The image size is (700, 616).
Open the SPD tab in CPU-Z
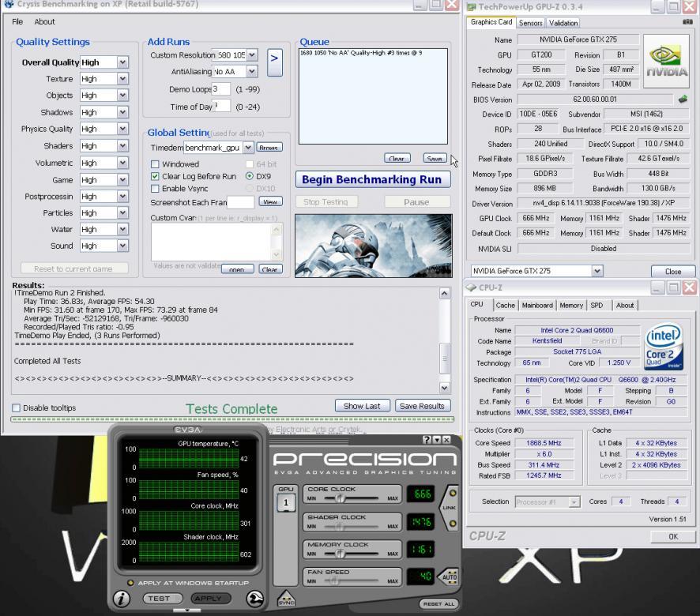point(597,306)
